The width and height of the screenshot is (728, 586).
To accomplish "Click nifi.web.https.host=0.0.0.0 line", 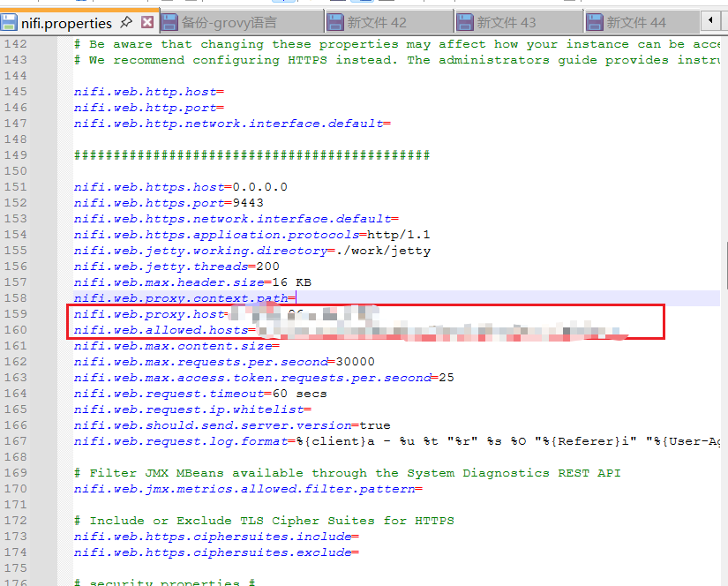I will (181, 187).
